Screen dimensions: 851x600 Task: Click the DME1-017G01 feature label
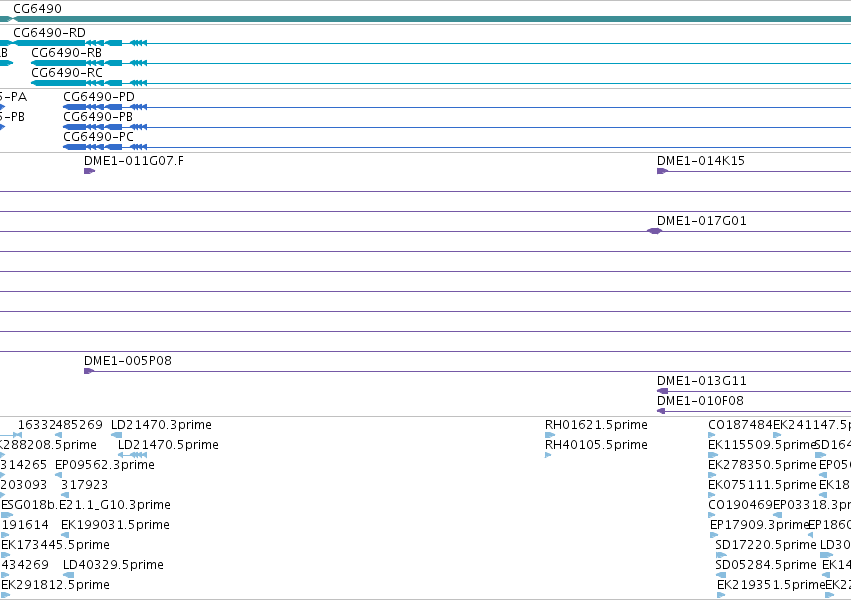click(x=702, y=221)
